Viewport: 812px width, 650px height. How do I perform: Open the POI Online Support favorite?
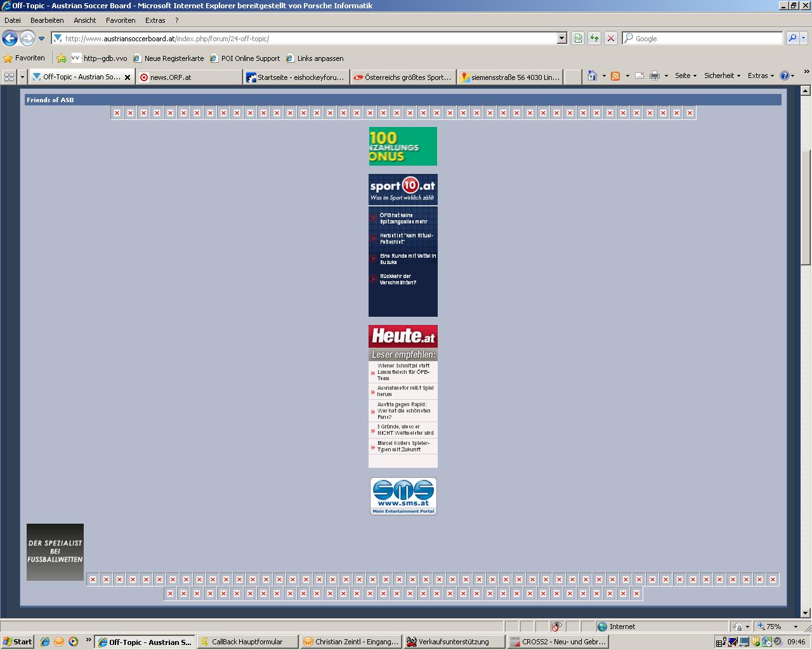pyautogui.click(x=245, y=58)
